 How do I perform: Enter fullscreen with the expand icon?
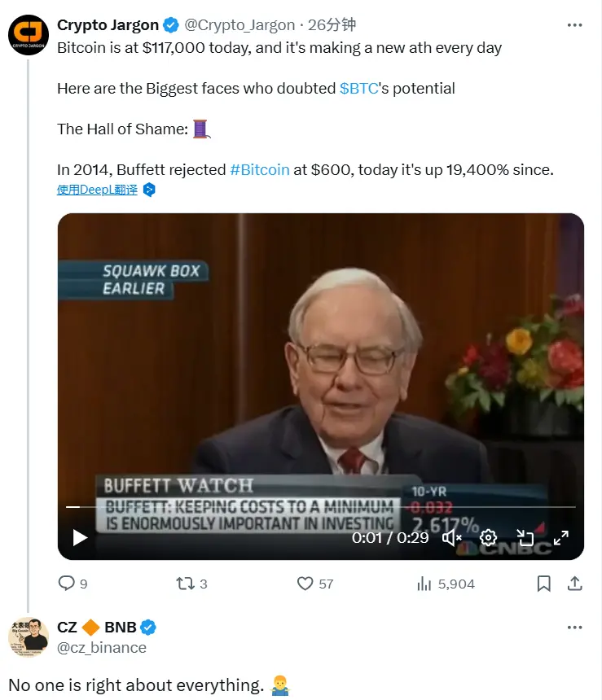tap(561, 538)
